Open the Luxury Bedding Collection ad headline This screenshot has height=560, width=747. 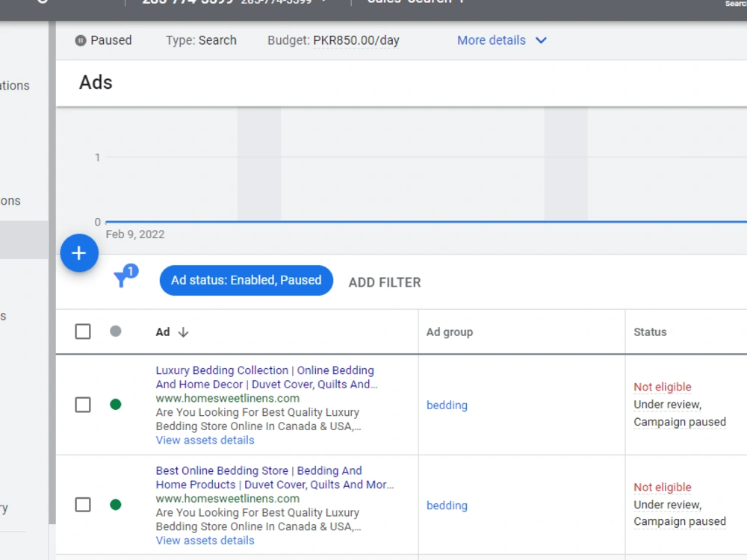coord(267,377)
